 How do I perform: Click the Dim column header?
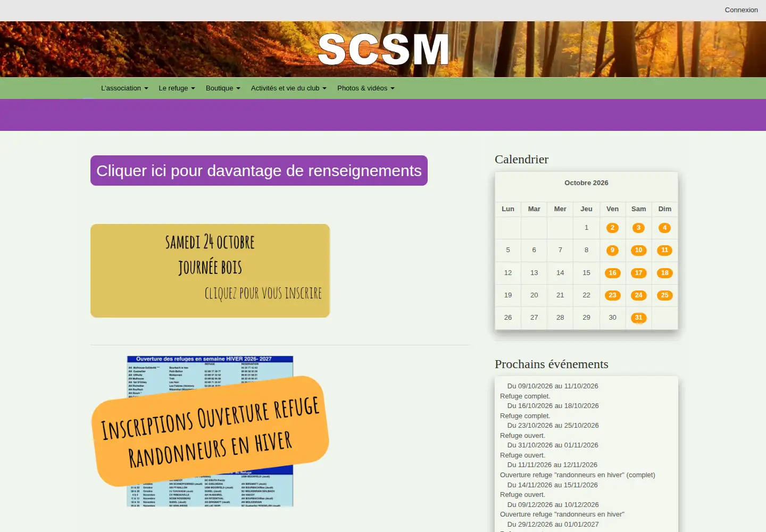click(664, 209)
